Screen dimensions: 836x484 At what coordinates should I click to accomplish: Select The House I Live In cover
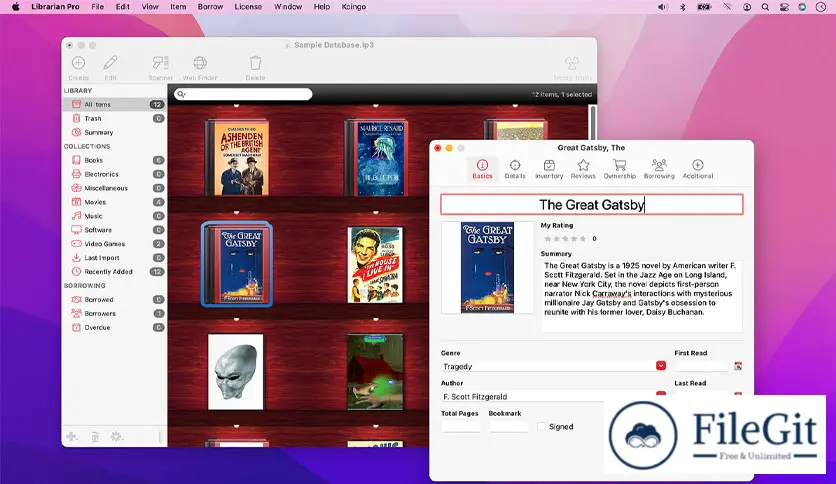pyautogui.click(x=375, y=265)
